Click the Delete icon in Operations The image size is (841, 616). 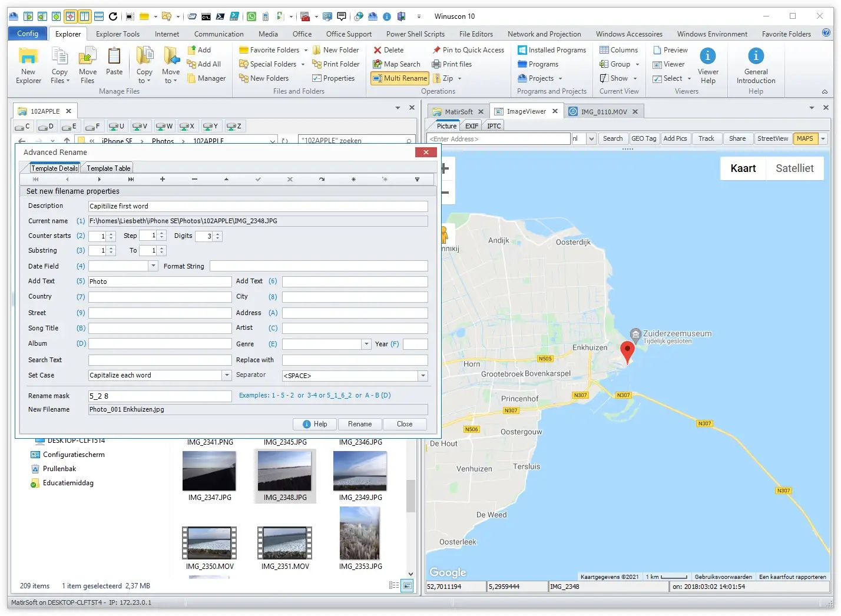389,50
